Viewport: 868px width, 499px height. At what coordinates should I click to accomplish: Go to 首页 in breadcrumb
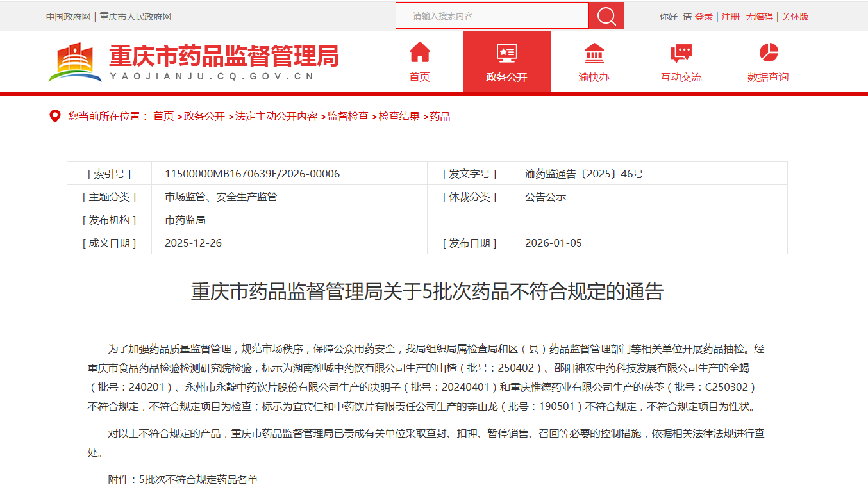[x=163, y=116]
